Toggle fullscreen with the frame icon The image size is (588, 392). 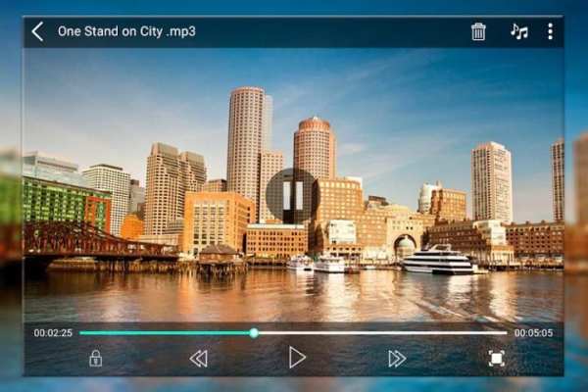point(497,359)
